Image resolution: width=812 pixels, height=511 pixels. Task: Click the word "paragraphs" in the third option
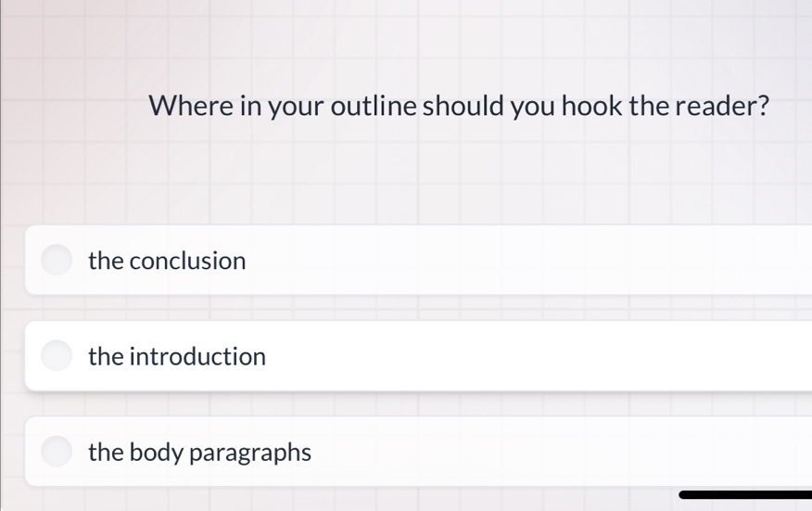[251, 453]
